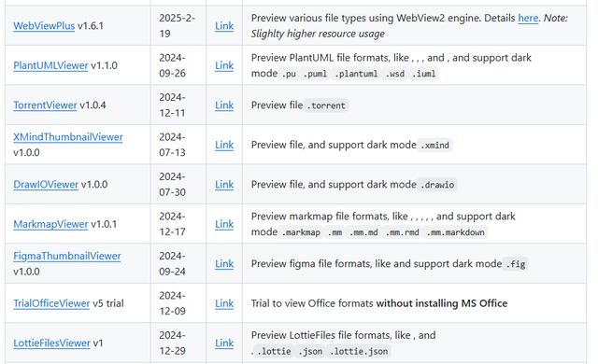
Task: Open the DrawIOViewer plugin page
Action: coord(46,184)
